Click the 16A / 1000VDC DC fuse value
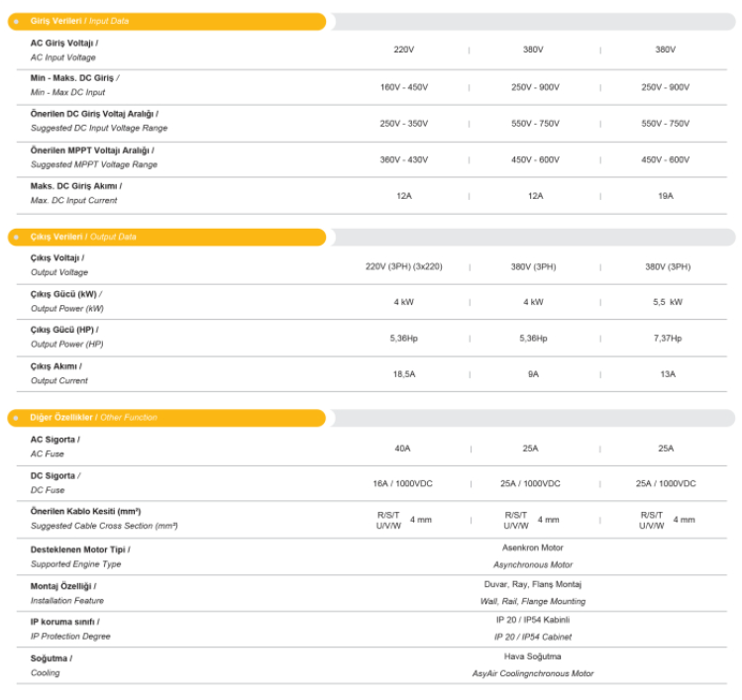The image size is (742, 700). coord(402,483)
